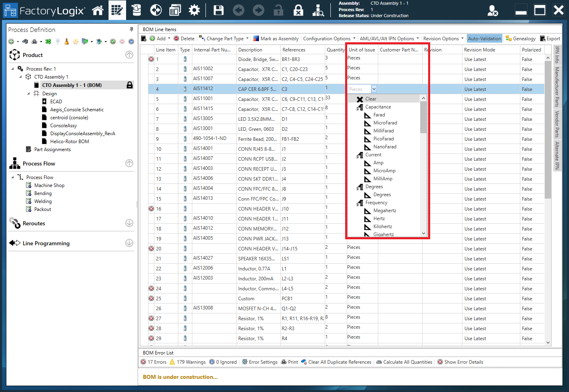Click the printer icon in the Process Definition toolbar

click(x=34, y=41)
